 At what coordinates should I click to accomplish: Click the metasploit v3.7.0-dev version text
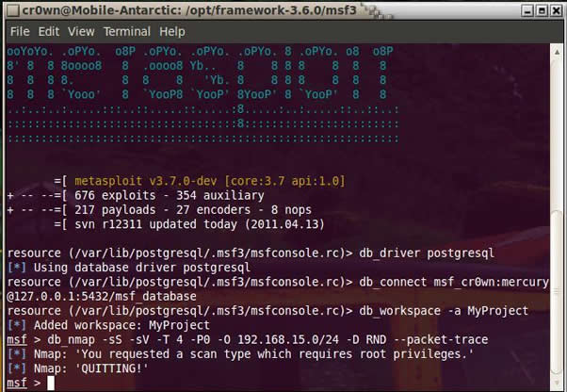click(210, 181)
